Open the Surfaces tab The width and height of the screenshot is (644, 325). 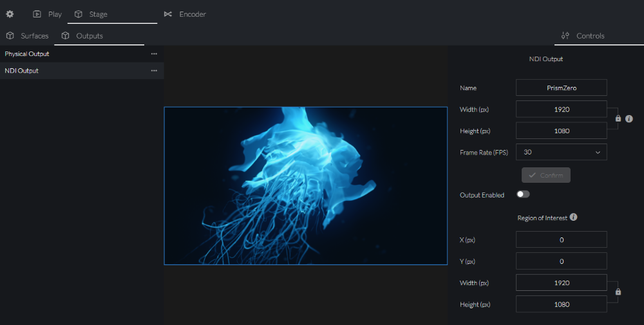(27, 36)
